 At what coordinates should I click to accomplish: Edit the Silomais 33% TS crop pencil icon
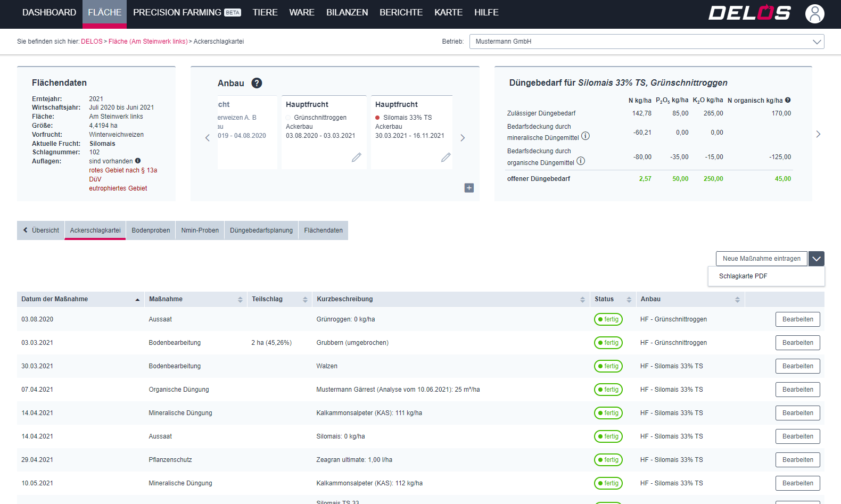click(446, 157)
